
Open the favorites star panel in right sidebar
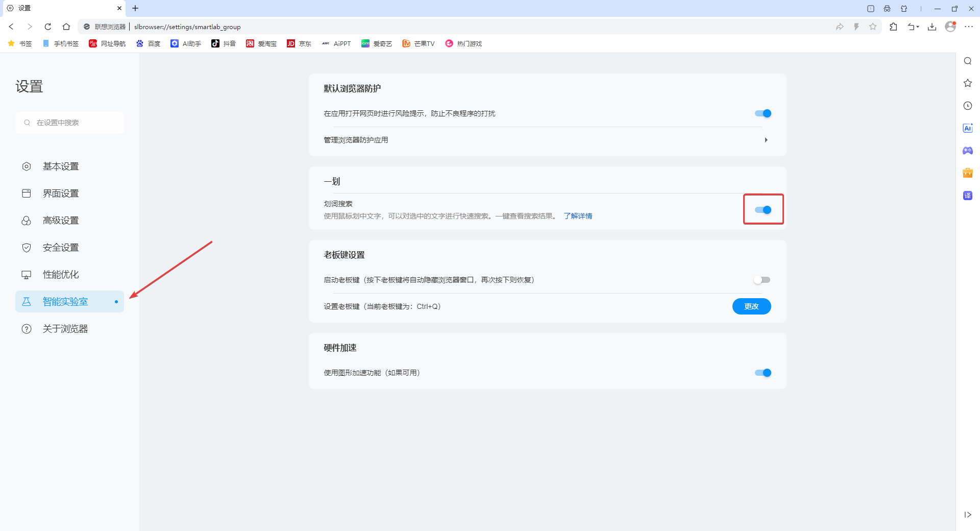tap(968, 83)
